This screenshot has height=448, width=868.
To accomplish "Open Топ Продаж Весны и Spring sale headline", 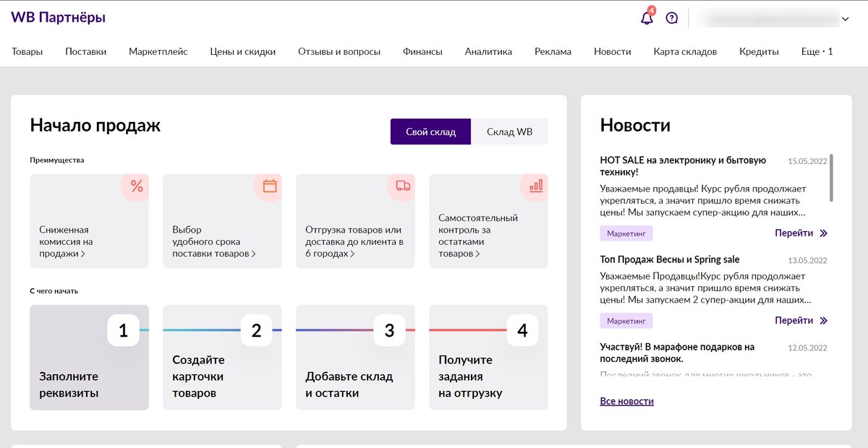I will pyautogui.click(x=670, y=259).
